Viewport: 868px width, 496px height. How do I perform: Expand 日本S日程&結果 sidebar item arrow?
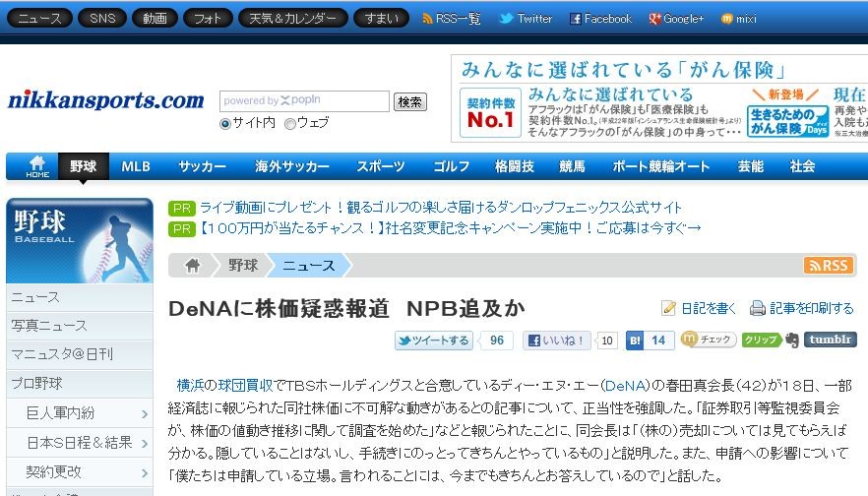(145, 444)
